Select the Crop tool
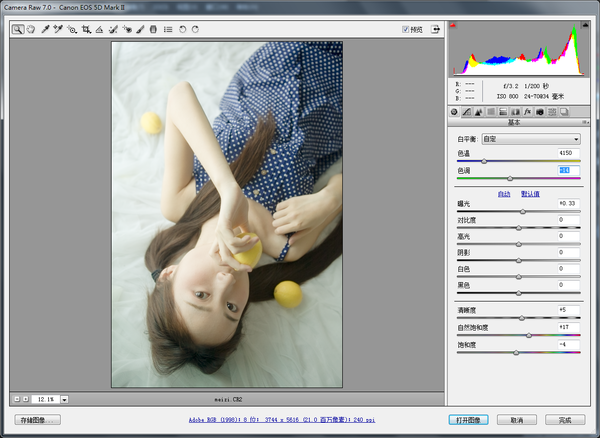 (x=85, y=30)
